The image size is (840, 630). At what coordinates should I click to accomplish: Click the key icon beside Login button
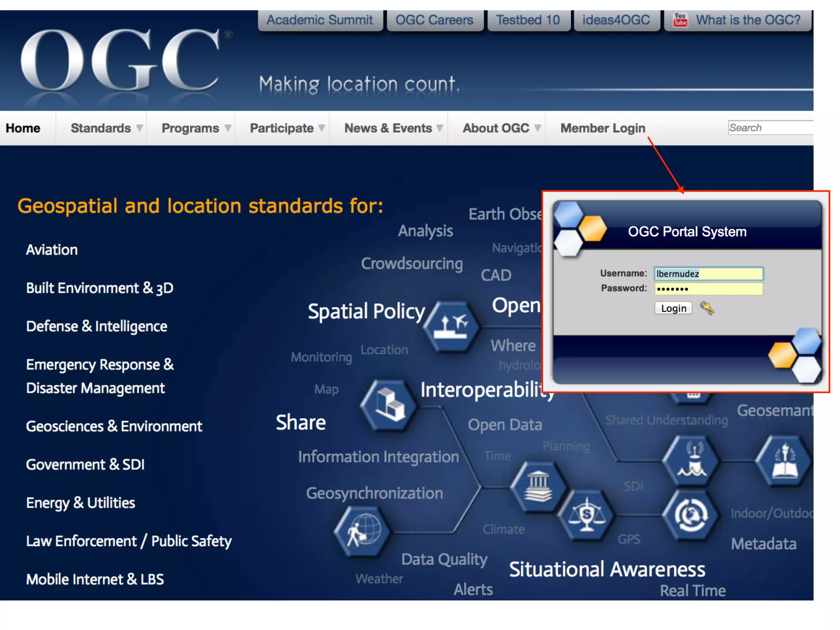707,308
